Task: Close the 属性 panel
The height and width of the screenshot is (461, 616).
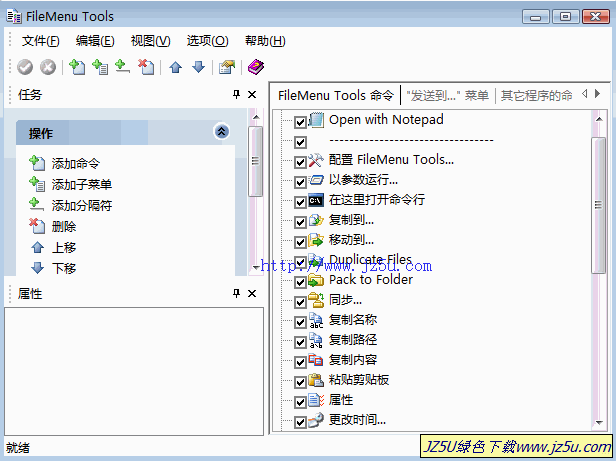Action: 252,293
